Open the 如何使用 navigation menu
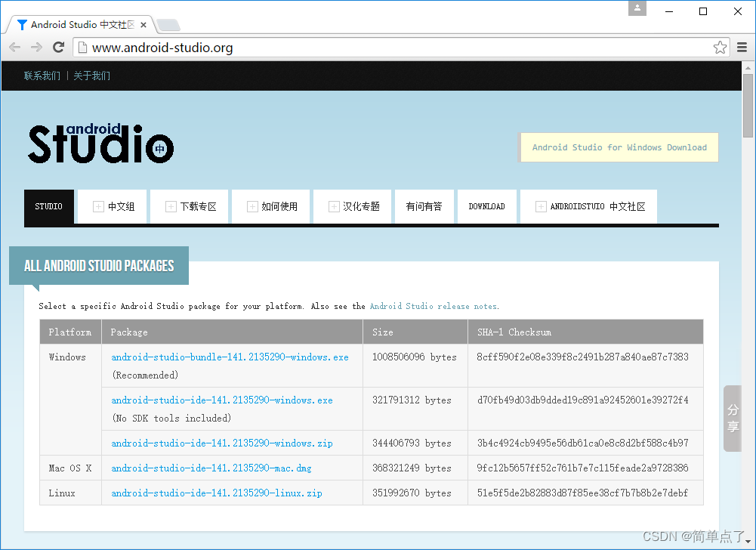756x550 pixels. [x=271, y=206]
